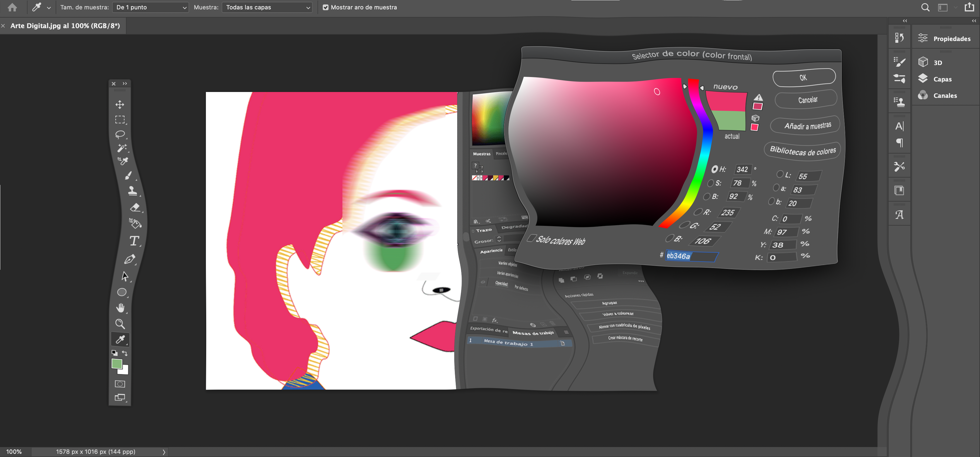Expand the eyedropper tool preset picker
Image resolution: width=980 pixels, height=457 pixels.
coord(49,7)
